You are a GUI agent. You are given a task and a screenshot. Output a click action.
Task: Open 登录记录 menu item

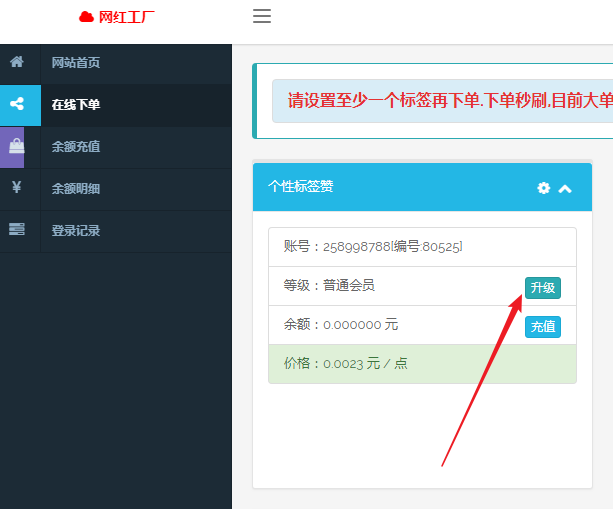pos(76,231)
